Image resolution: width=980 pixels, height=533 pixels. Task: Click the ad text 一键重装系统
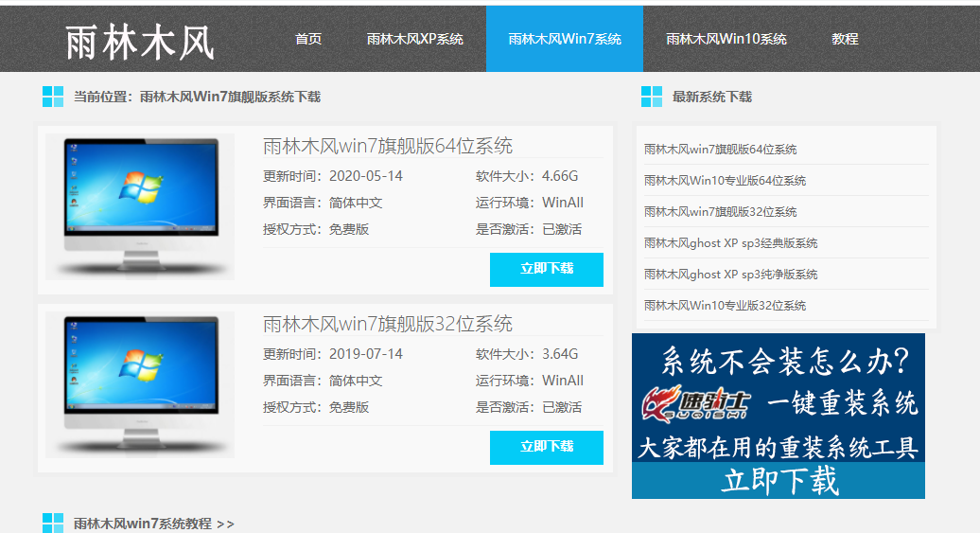[842, 403]
